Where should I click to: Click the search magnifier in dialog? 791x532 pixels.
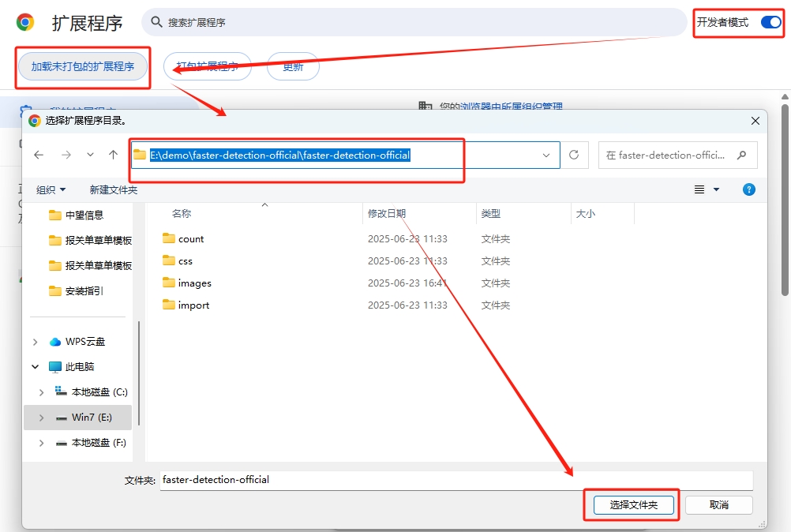[741, 155]
